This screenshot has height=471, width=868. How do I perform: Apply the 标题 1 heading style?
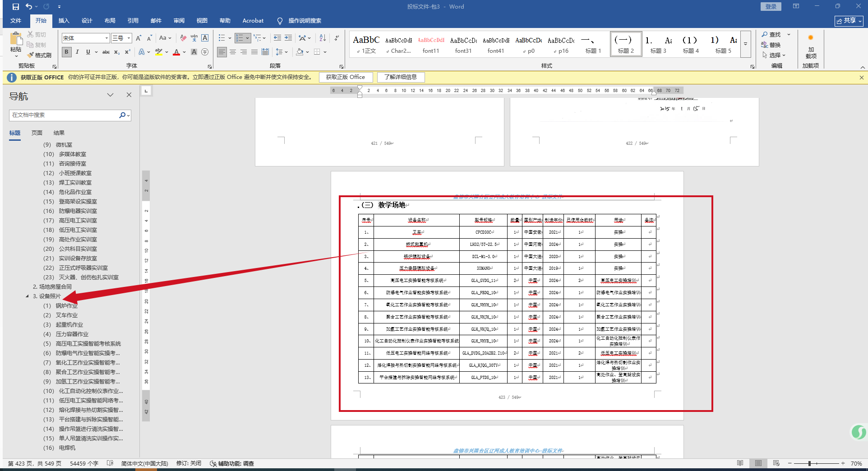[593, 44]
